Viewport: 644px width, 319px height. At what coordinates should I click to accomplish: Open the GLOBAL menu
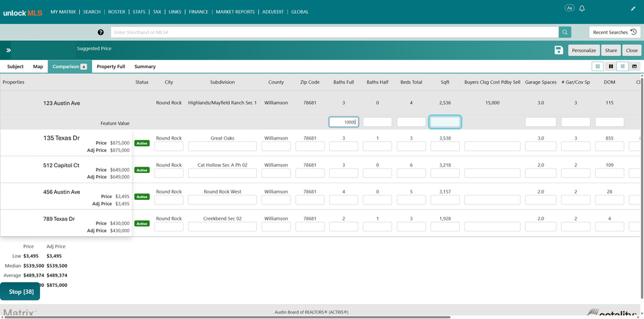(300, 12)
